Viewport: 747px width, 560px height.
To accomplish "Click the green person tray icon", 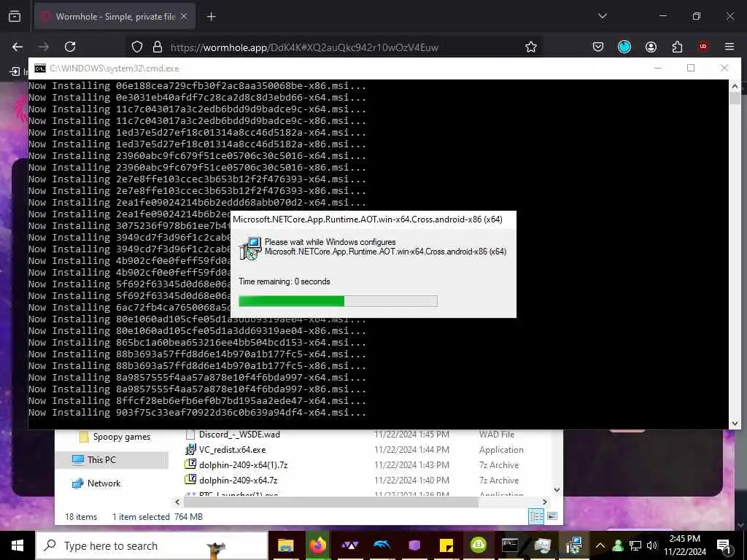I will pyautogui.click(x=618, y=545).
